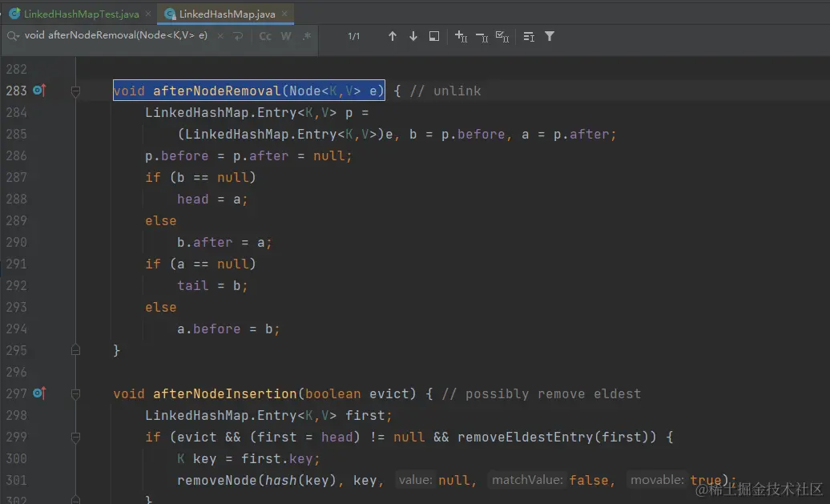This screenshot has height=504, width=830.
Task: Insert a new line in search field
Action: pos(238,36)
